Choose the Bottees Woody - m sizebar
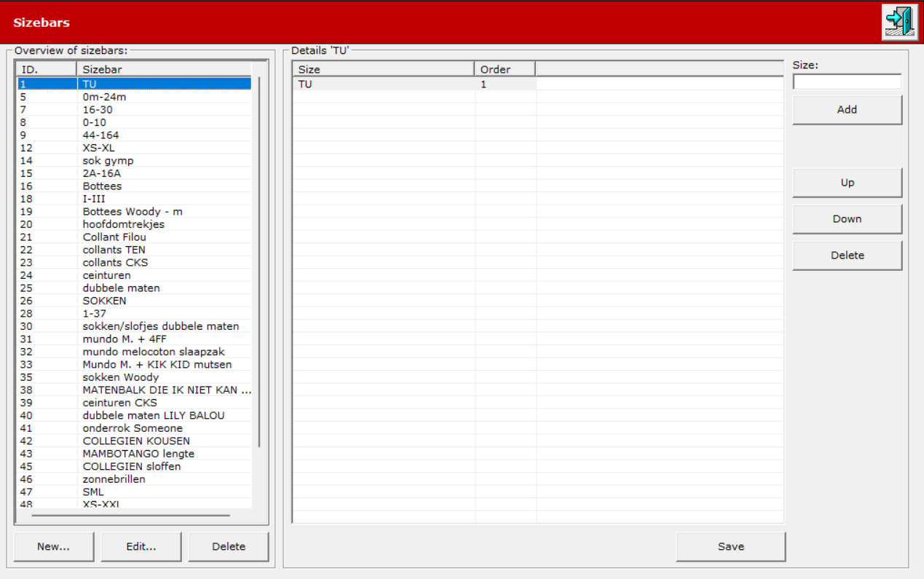Viewport: 924px width, 579px height. pos(135,212)
